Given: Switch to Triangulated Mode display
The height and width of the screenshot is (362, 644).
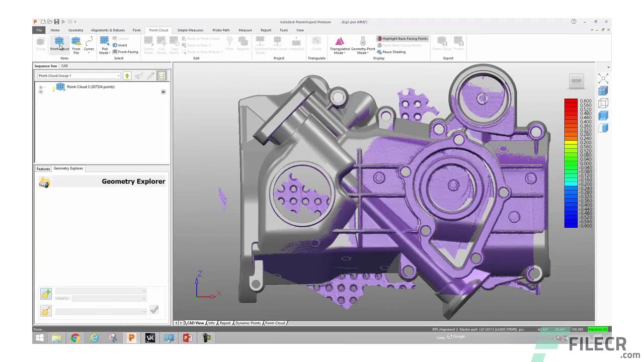Looking at the screenshot, I should click(339, 45).
